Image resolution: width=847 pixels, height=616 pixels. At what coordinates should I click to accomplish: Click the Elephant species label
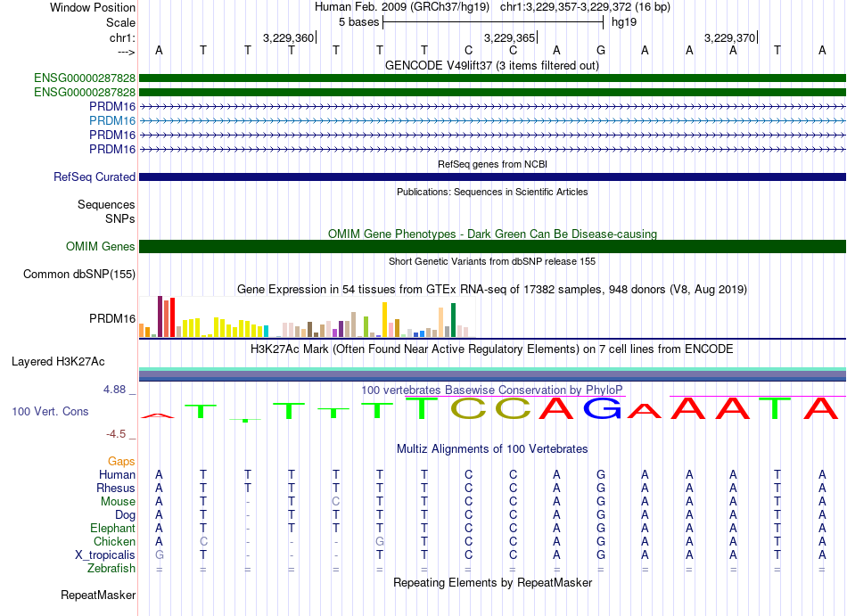[112, 528]
